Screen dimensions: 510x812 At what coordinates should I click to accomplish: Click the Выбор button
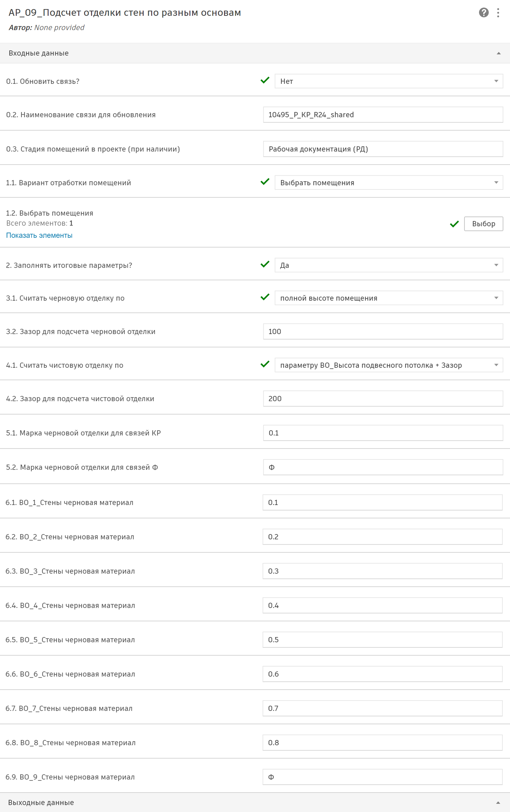pyautogui.click(x=483, y=224)
